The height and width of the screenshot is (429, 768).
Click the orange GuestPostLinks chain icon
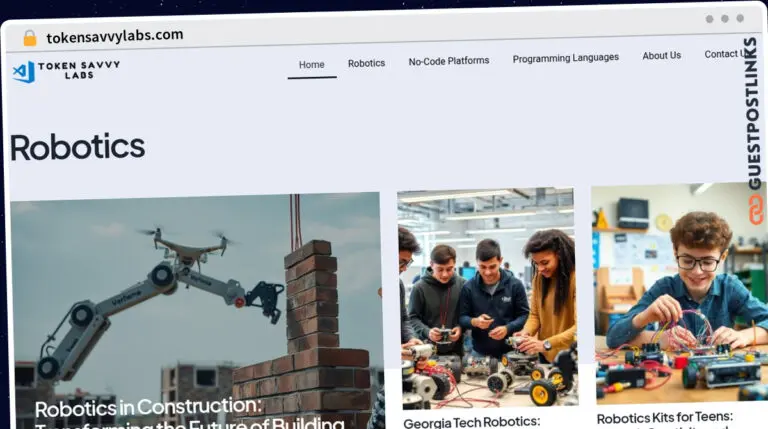coord(756,210)
